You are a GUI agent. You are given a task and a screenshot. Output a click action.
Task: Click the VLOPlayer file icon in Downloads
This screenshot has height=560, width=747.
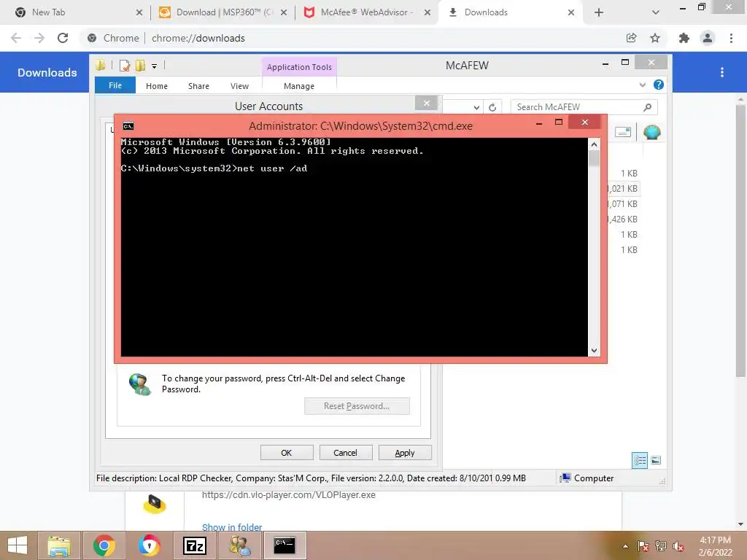155,505
